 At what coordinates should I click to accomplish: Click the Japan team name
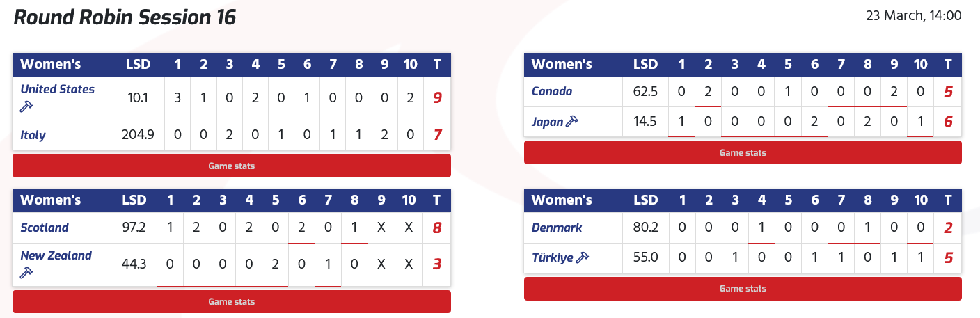[x=547, y=122]
